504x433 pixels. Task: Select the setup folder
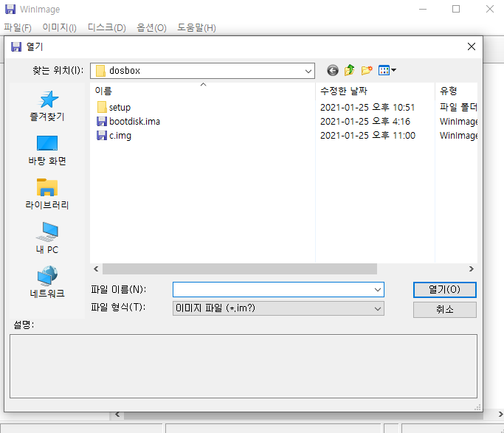114,107
